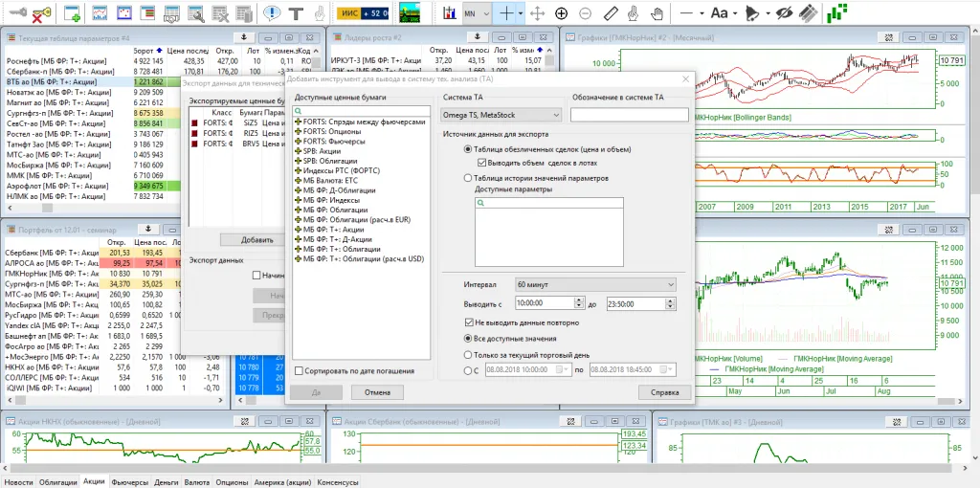Select 'Таблица истории значений параметров' radio button
Viewport: 980px width, 488px height.
pyautogui.click(x=467, y=178)
